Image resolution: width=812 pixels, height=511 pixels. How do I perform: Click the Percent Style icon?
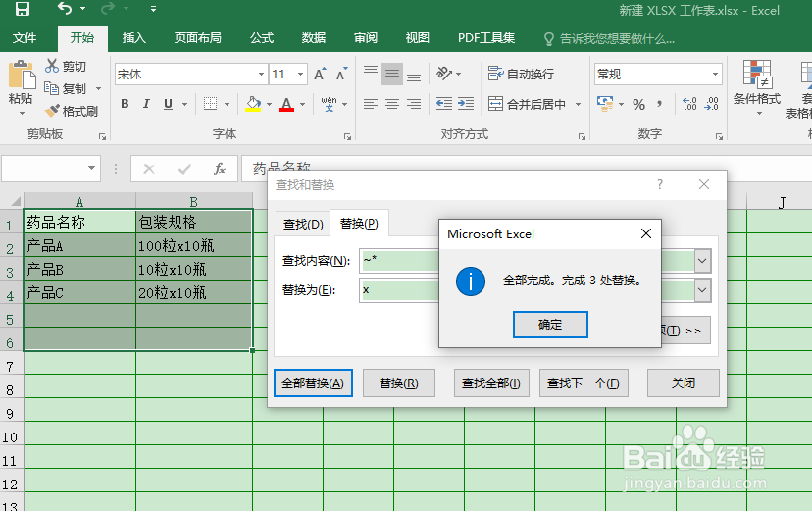(x=639, y=104)
